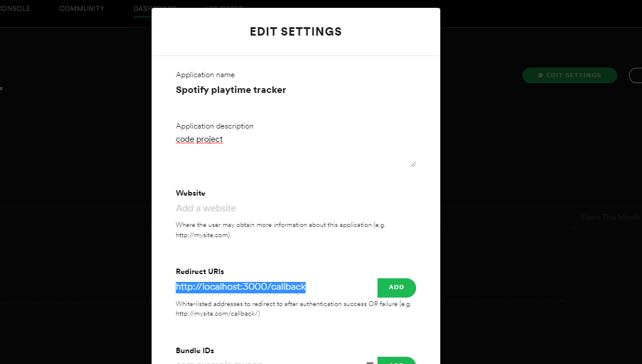Click the Redirect URIs input field
This screenshot has width=642, height=364.
275,287
